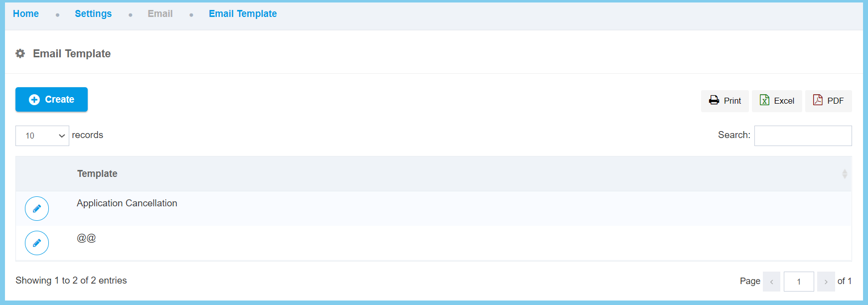Open the Email Template breadcrumb link
This screenshot has height=305, width=868.
pos(243,14)
